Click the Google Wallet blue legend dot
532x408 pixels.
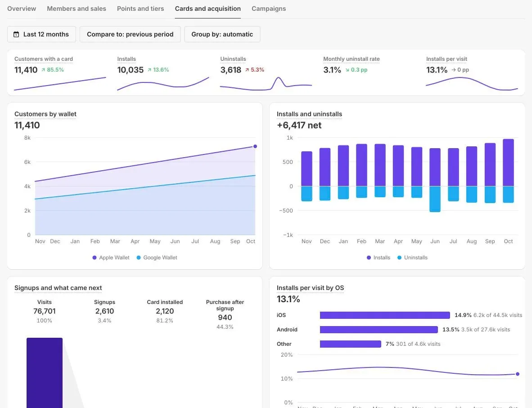139,258
